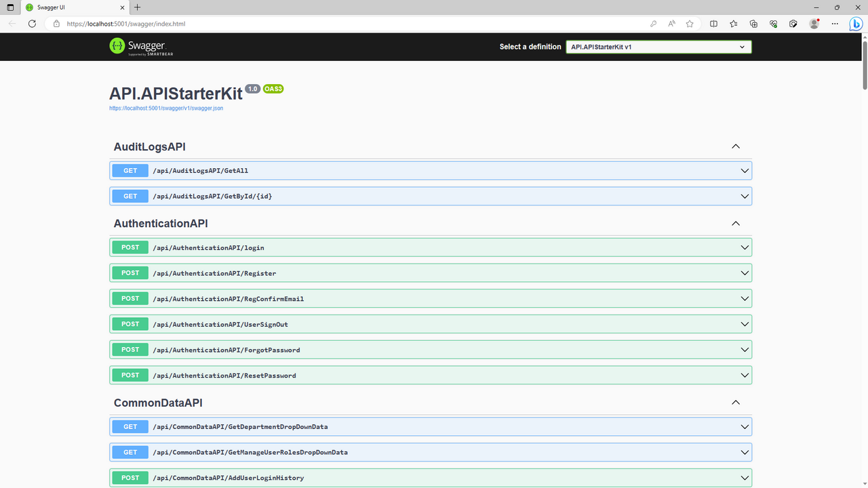Click the GET badge for GetAll
Image resolution: width=868 pixels, height=488 pixels.
click(x=130, y=171)
